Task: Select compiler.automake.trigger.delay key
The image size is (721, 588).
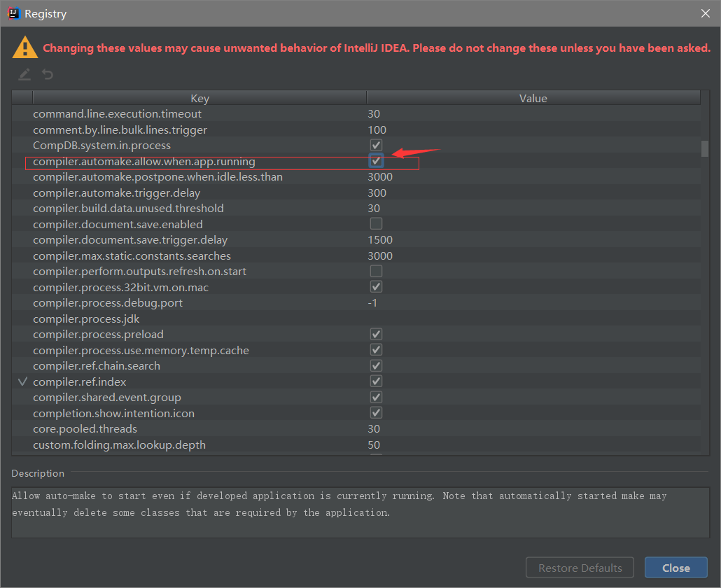Action: click(116, 192)
